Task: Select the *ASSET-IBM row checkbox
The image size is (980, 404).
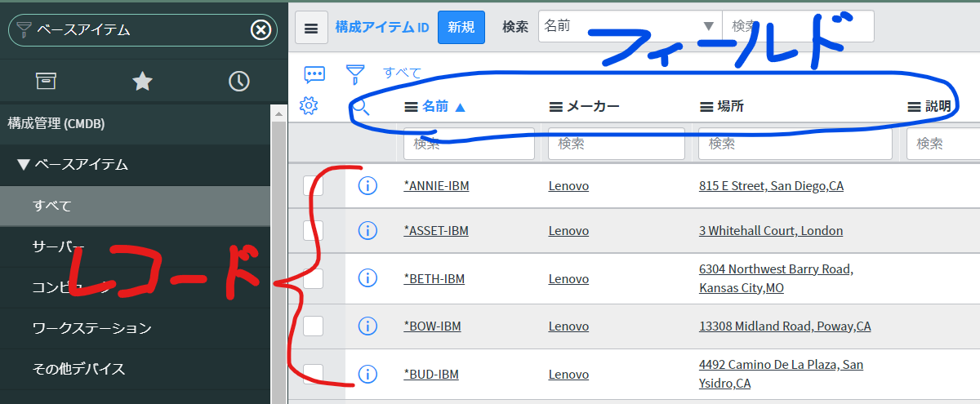Action: click(x=313, y=231)
